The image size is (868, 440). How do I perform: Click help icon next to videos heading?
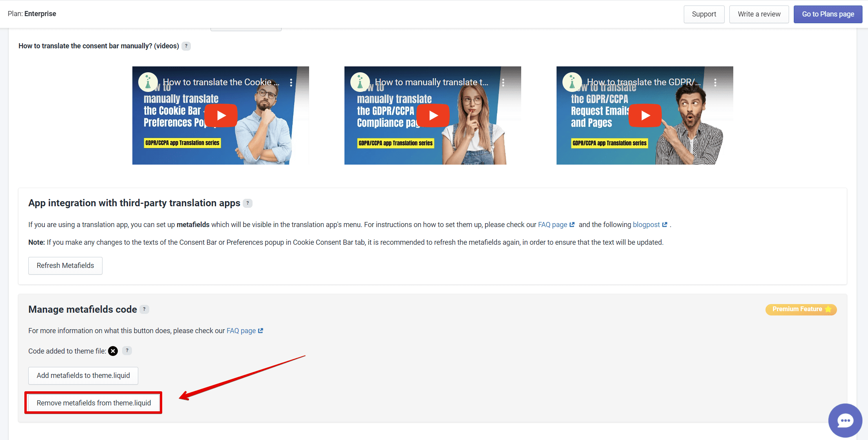[186, 46]
